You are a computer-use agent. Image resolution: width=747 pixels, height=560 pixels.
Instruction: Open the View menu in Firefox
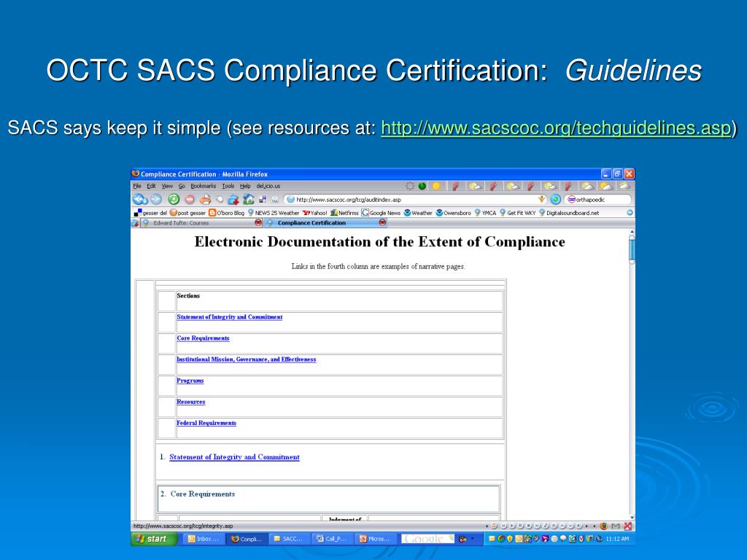(x=167, y=186)
